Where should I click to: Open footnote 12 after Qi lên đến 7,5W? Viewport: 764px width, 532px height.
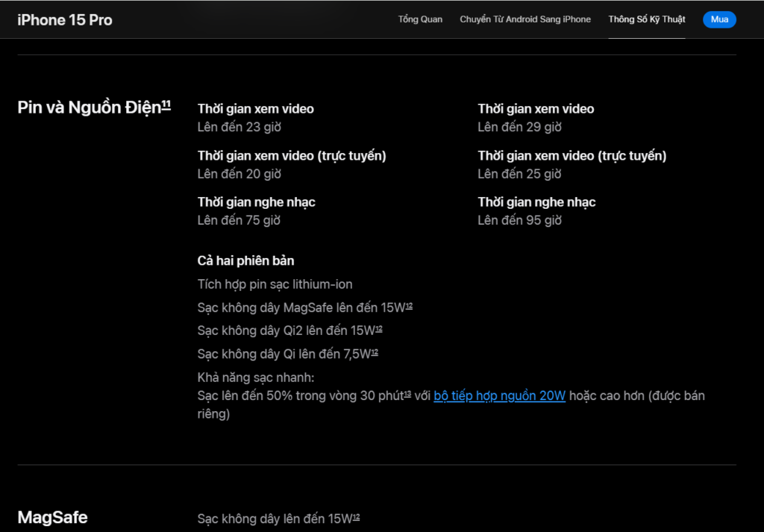[375, 351]
